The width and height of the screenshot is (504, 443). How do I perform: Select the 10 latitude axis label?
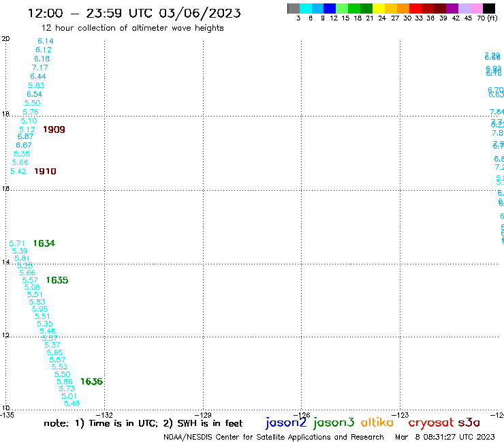click(5, 408)
